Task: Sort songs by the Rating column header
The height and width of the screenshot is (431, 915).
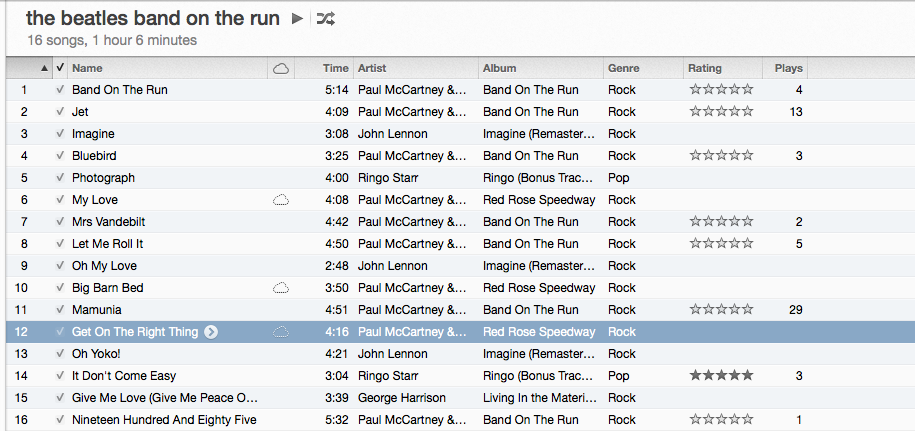Action: (723, 68)
